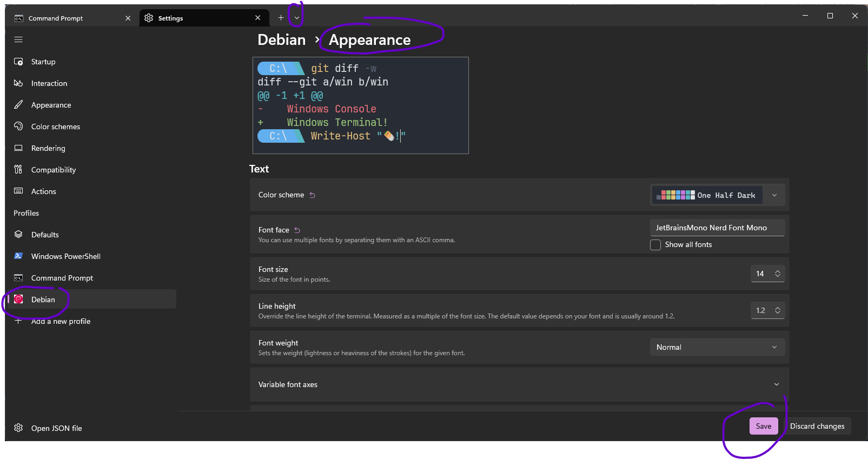Viewport: 868px width, 459px height.
Task: Click the Font face input field
Action: [x=717, y=228]
